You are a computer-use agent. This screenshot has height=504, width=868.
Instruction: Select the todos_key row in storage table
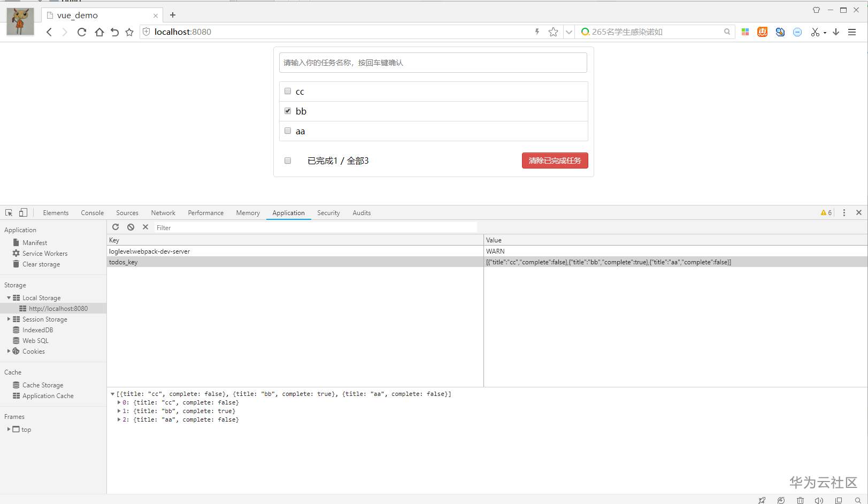[487, 262]
